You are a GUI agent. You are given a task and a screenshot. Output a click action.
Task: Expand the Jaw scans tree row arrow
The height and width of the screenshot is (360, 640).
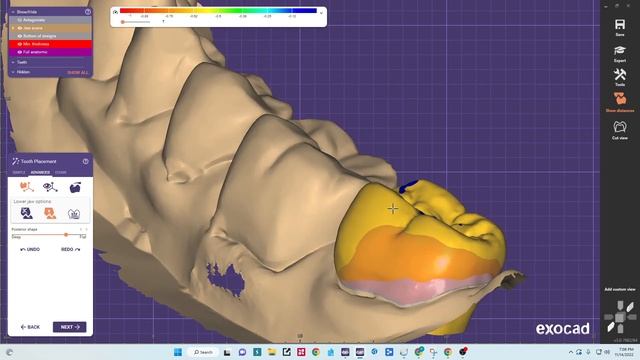(13, 28)
